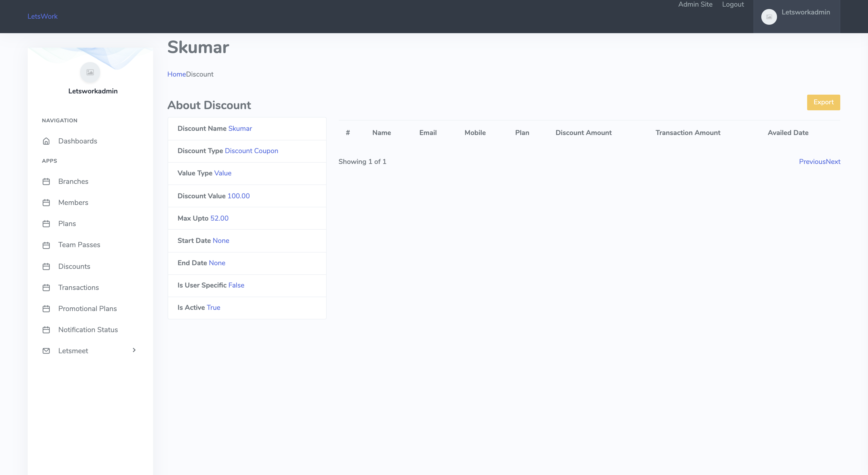Click the Transaction Amount column header

(x=688, y=133)
